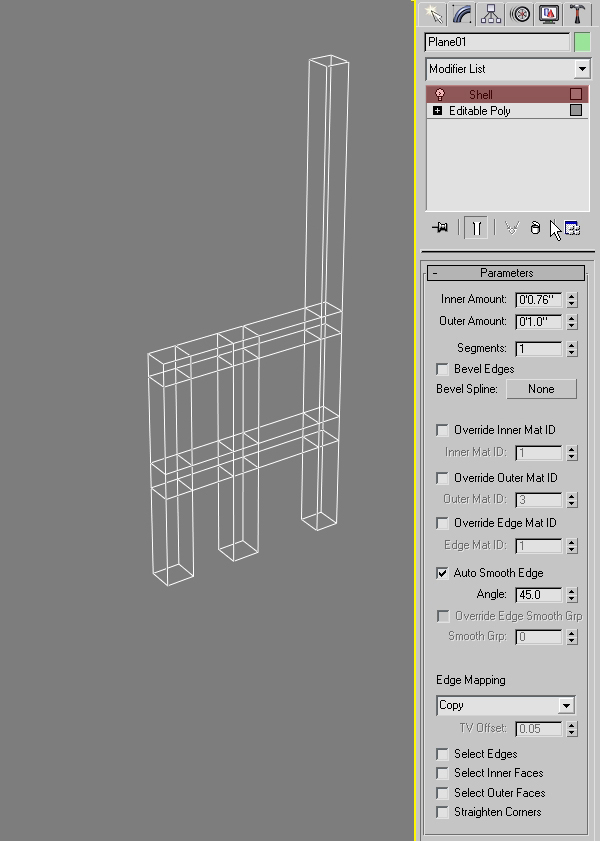The width and height of the screenshot is (600, 841).
Task: Click the Inner Amount input field
Action: (x=539, y=299)
